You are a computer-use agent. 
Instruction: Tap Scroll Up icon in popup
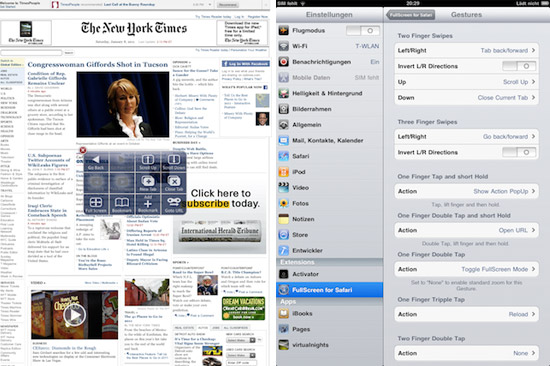point(148,162)
